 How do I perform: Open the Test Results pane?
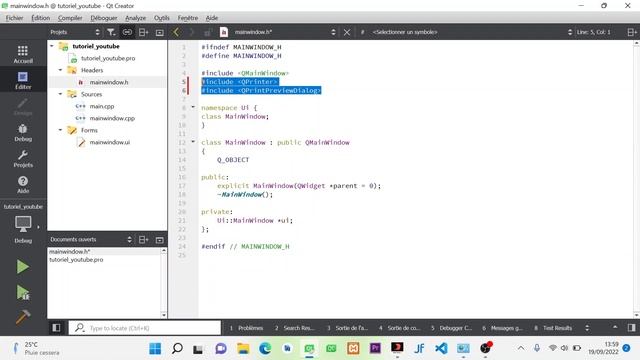[553, 328]
